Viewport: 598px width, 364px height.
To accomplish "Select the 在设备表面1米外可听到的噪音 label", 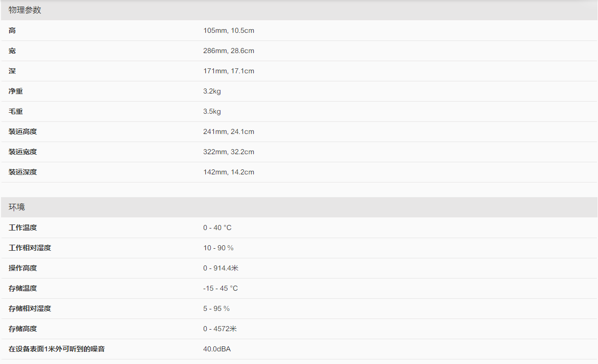I will 57,349.
